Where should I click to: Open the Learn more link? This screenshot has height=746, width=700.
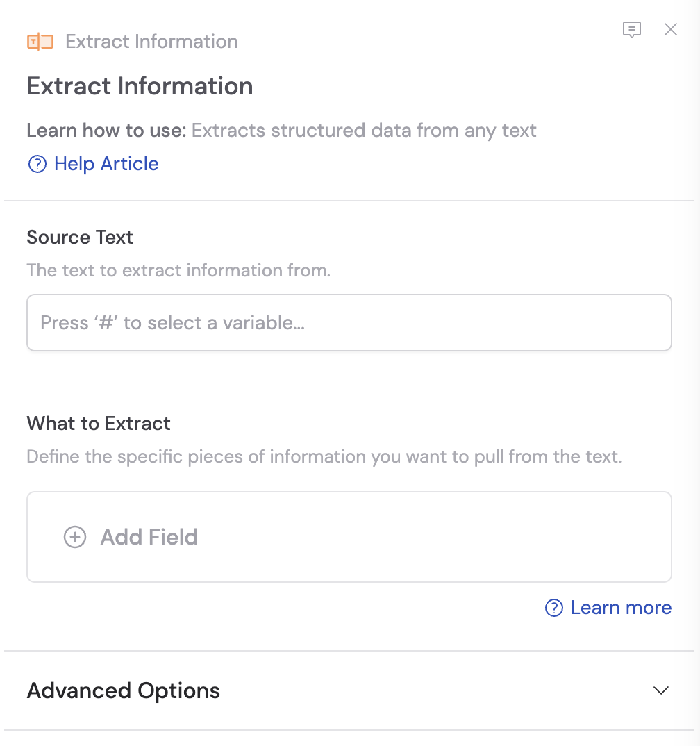coord(620,608)
